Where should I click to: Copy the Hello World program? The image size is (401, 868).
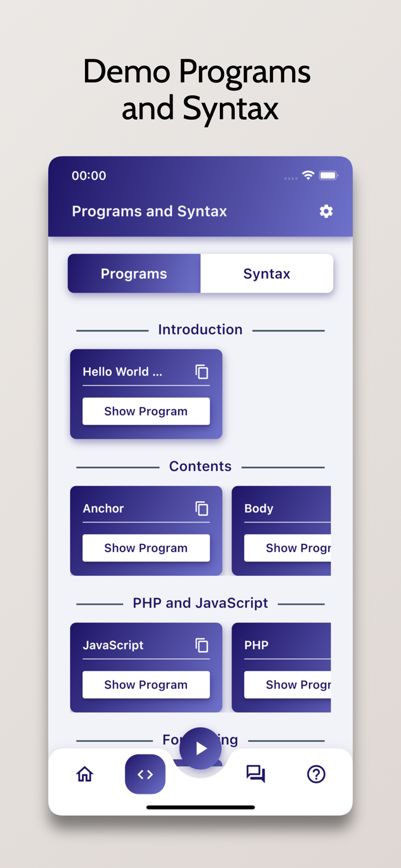[x=201, y=372]
